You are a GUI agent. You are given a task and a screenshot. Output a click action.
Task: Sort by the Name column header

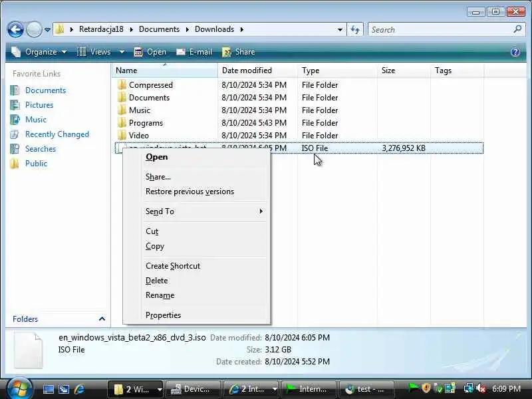click(165, 70)
